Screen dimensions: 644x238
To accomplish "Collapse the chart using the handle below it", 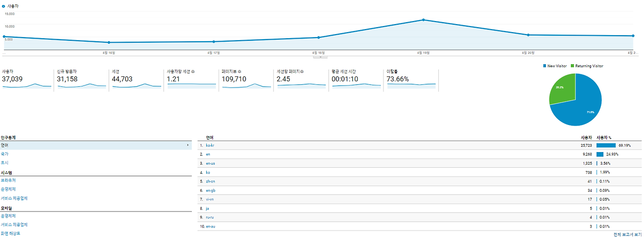I will tap(320, 57).
